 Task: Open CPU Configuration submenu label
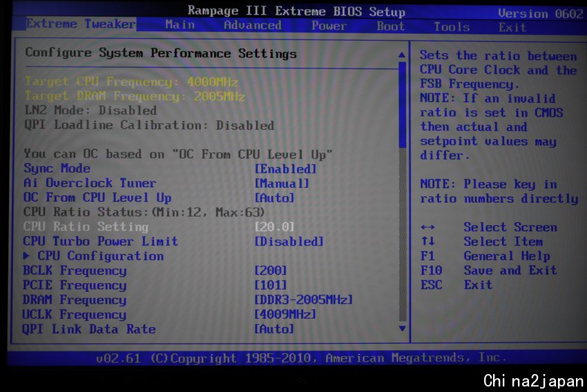point(100,256)
